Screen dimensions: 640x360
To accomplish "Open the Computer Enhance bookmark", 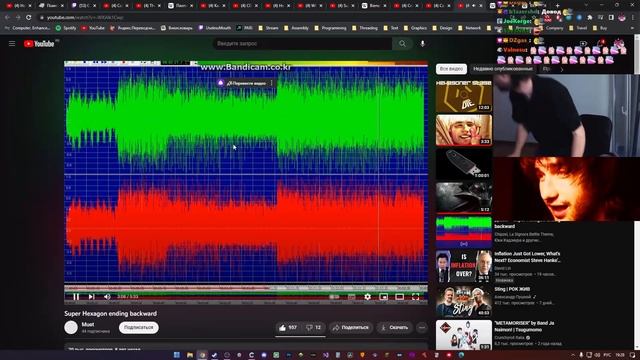I will point(28,28).
